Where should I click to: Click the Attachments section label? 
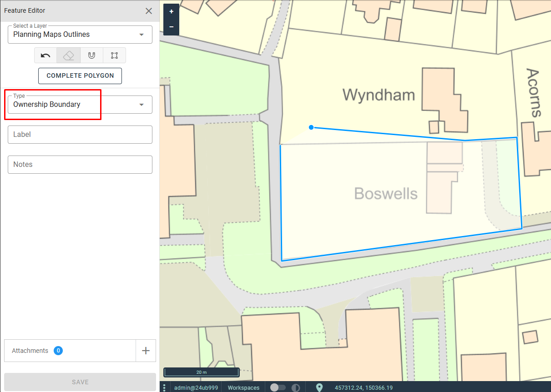coord(30,351)
